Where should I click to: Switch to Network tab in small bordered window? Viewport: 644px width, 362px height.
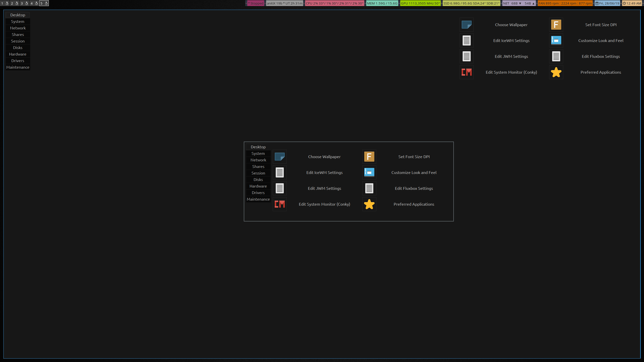point(258,160)
